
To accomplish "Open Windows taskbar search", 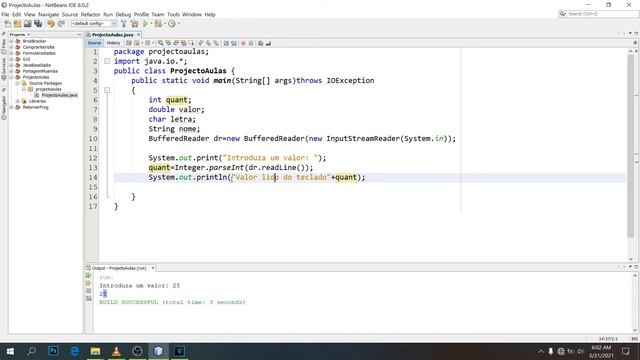I will pyautogui.click(x=31, y=351).
